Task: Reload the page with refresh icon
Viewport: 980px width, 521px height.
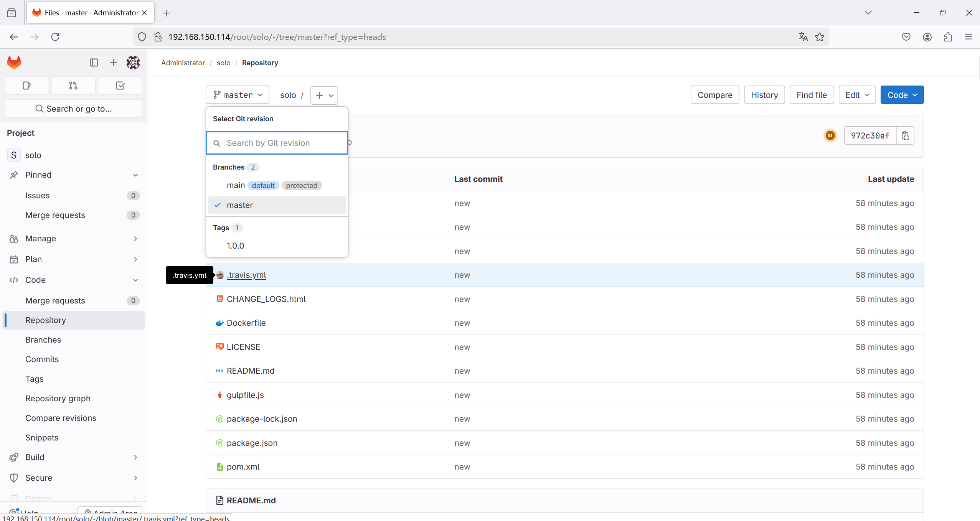Action: pos(55,37)
